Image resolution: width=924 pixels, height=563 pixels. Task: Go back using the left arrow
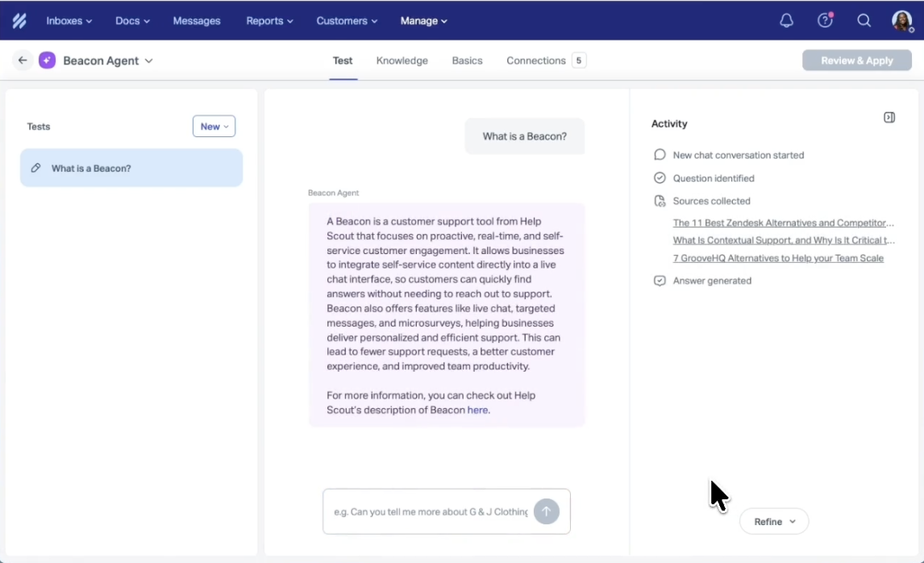23,60
